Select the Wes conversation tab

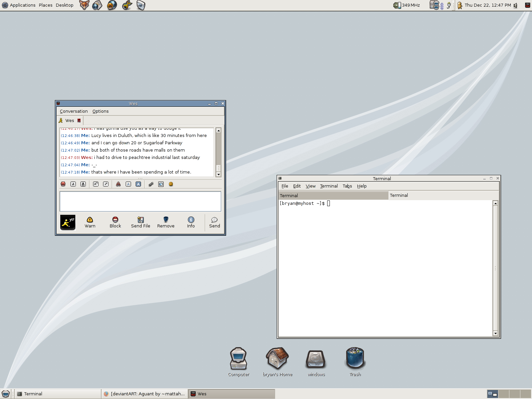(x=70, y=121)
